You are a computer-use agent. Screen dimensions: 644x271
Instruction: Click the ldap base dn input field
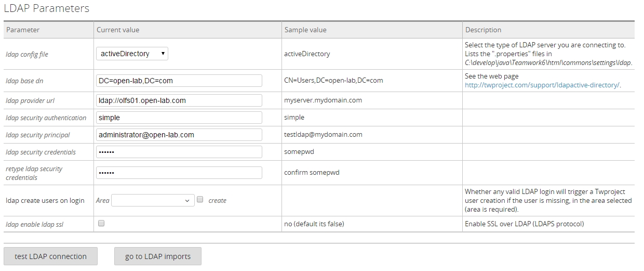pyautogui.click(x=179, y=81)
